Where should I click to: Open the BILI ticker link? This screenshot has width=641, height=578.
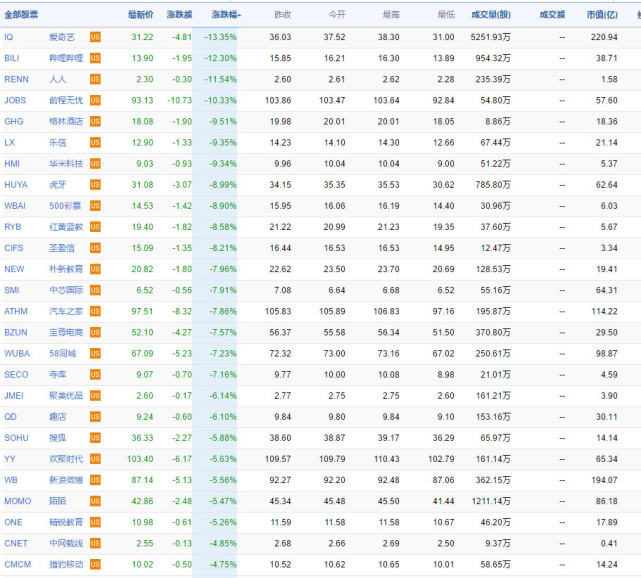pyautogui.click(x=12, y=58)
